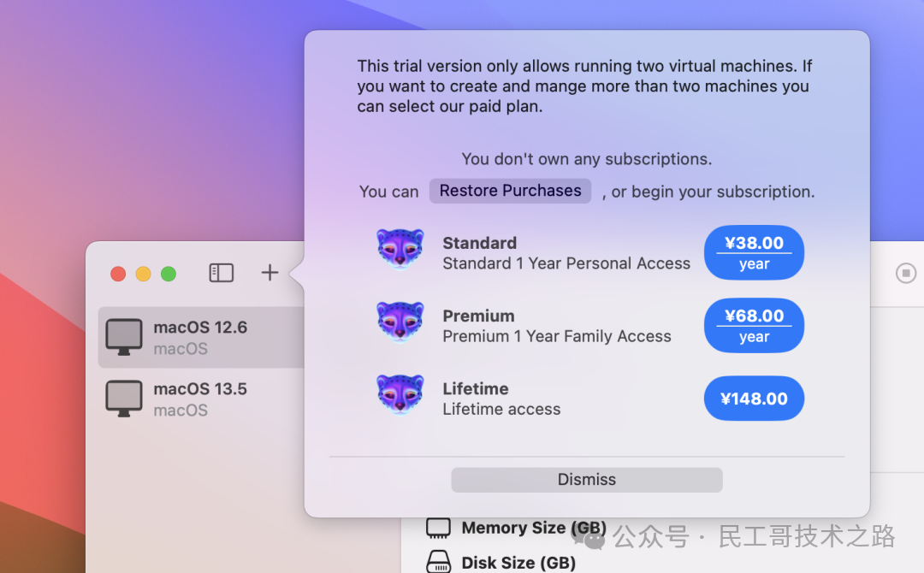Buy Standard plan for ¥38.00 per year
Screen dimensions: 924x573
754,252
